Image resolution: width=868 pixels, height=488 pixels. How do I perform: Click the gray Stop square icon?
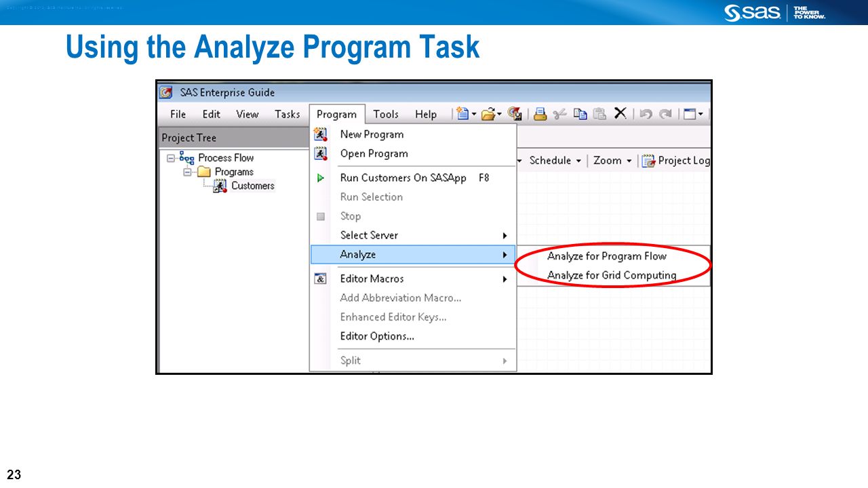321,216
